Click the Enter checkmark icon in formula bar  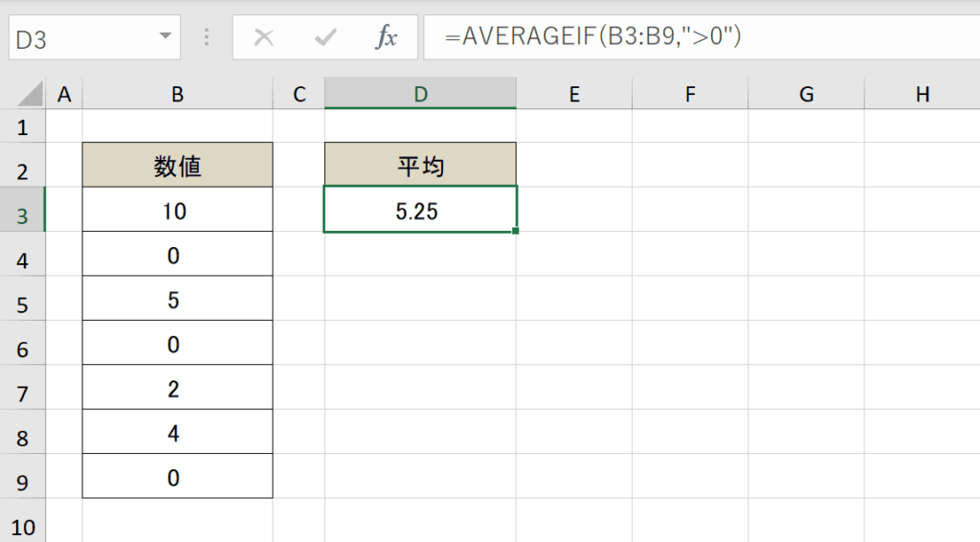pos(325,37)
